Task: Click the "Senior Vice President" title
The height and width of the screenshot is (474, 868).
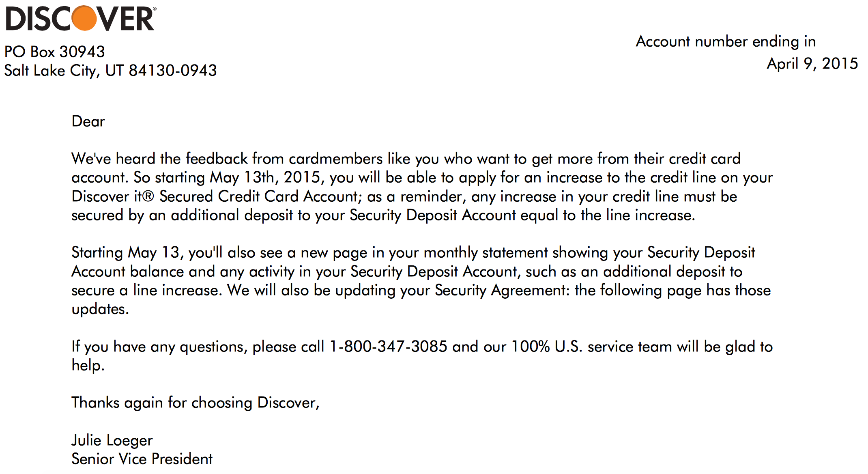Action: 142,459
